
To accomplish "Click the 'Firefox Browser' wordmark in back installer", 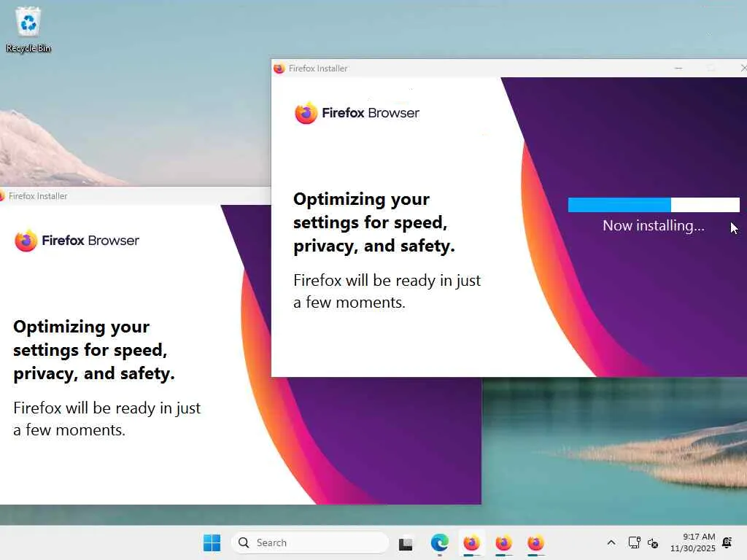I will click(90, 241).
